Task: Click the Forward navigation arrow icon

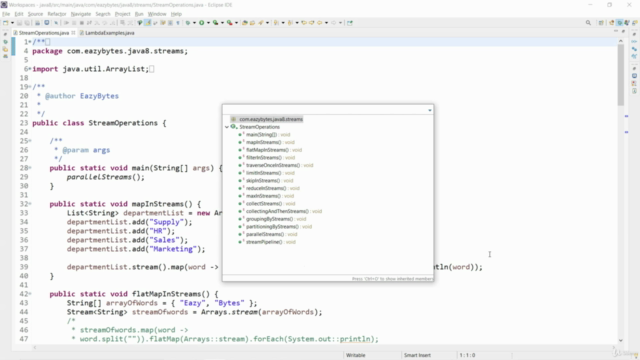Action: [334, 23]
